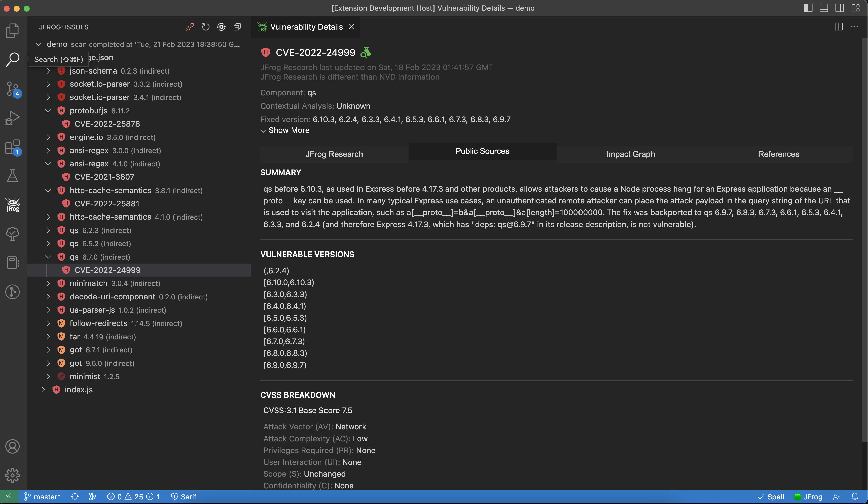The width and height of the screenshot is (868, 504).
Task: Refresh scan in JFrog Issues panel
Action: (x=206, y=27)
